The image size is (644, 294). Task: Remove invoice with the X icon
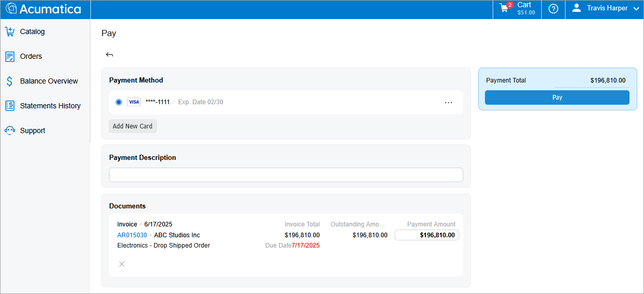pos(122,264)
